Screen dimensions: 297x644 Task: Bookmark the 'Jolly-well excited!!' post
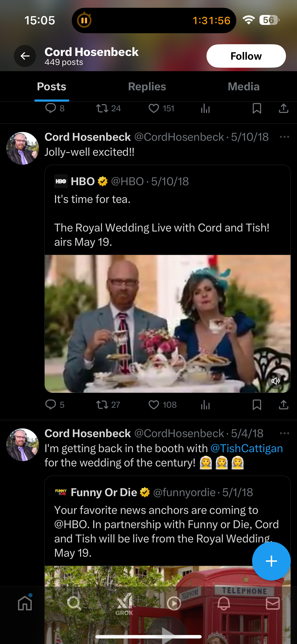[x=257, y=404]
